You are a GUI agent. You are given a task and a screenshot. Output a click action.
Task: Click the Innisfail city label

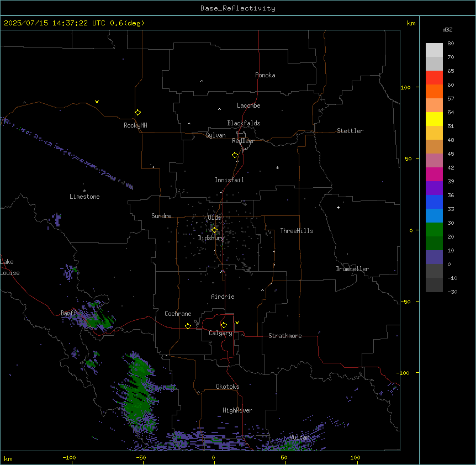pos(229,180)
